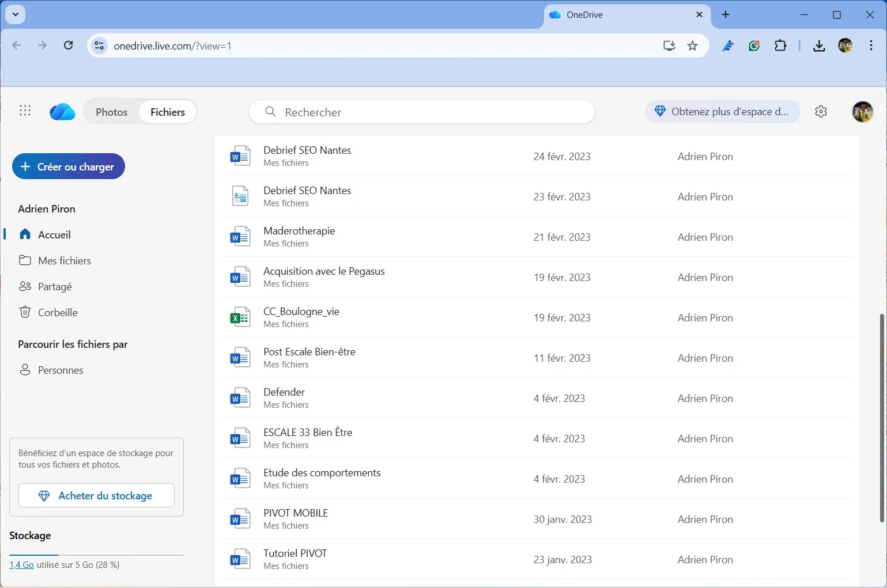Open the Chrome menu with three dots
Image resolution: width=887 pixels, height=588 pixels.
coord(871,45)
